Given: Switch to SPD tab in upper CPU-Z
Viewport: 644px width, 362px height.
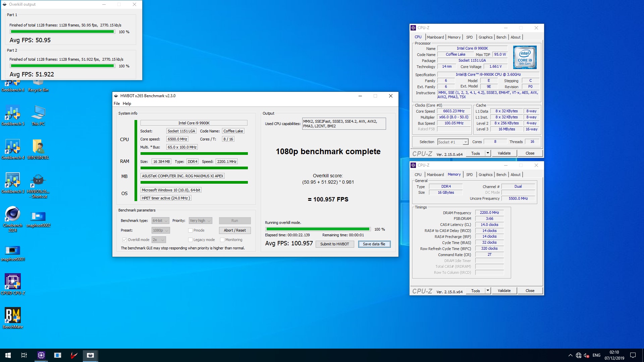Looking at the screenshot, I should tap(469, 37).
